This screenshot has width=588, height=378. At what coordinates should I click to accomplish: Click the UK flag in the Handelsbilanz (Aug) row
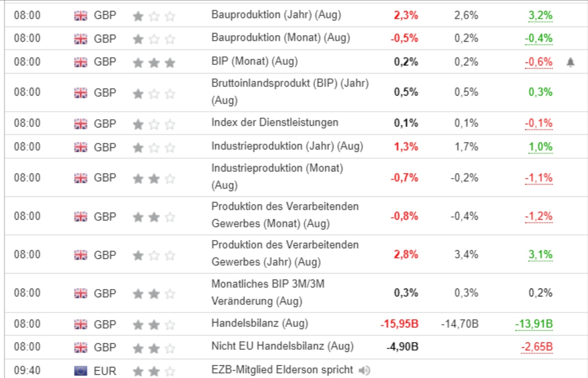pos(80,324)
